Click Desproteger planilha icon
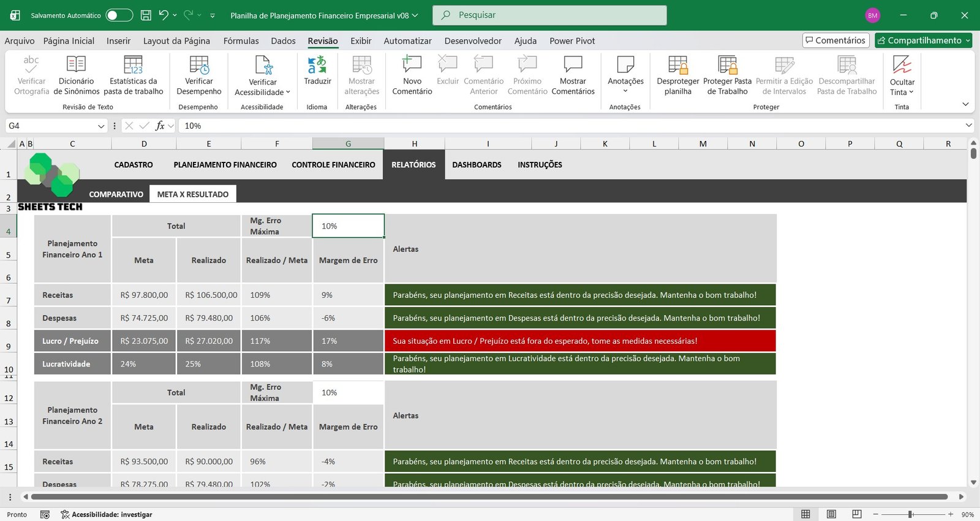Image resolution: width=980 pixels, height=521 pixels. point(677,75)
